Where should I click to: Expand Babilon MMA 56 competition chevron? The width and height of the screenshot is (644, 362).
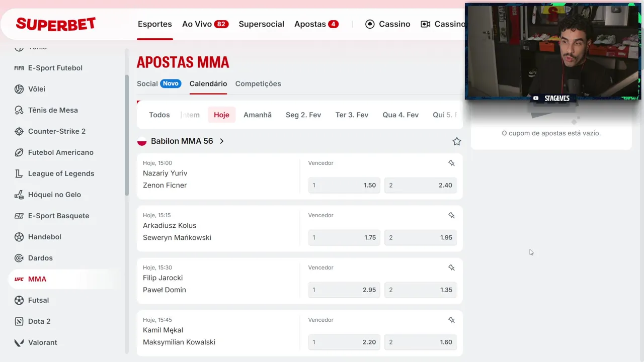[x=221, y=141]
